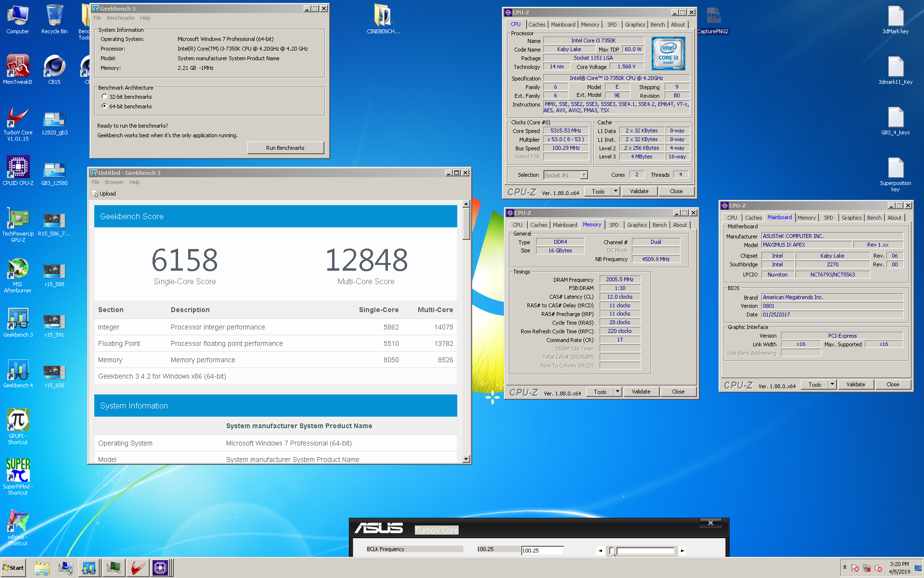Screen dimensions: 924x578
Task: Launch Geekbench 3 desktop shortcut
Action: [x=18, y=323]
